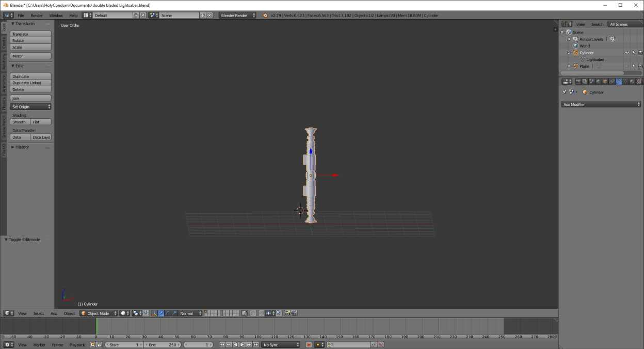Open the Add Modifier dropdown

coord(601,104)
